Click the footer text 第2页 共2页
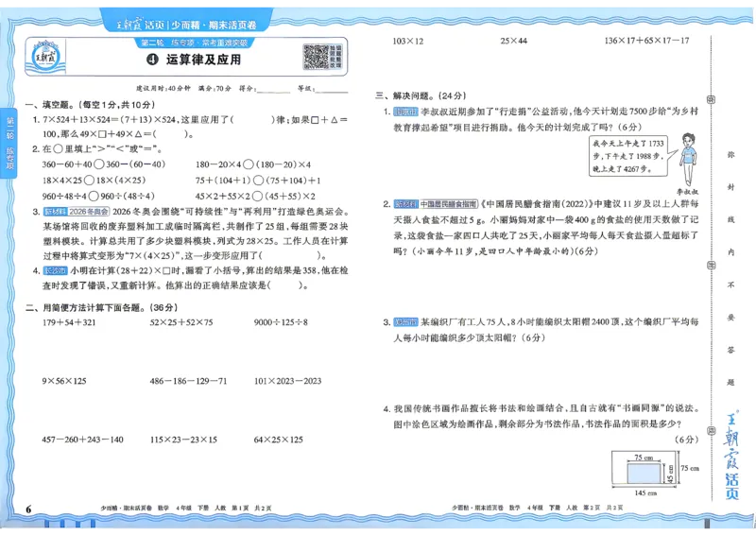Image resolution: width=756 pixels, height=535 pixels. (603, 508)
